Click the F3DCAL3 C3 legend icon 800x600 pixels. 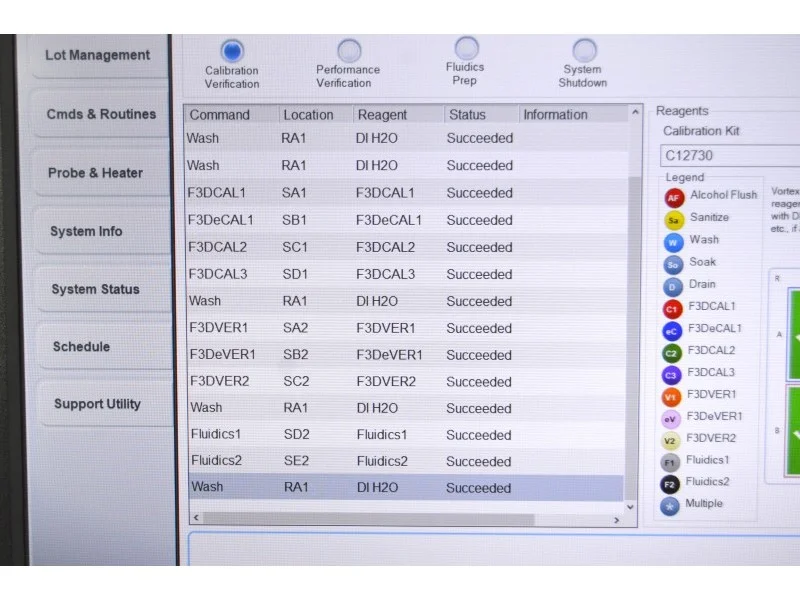click(x=671, y=375)
